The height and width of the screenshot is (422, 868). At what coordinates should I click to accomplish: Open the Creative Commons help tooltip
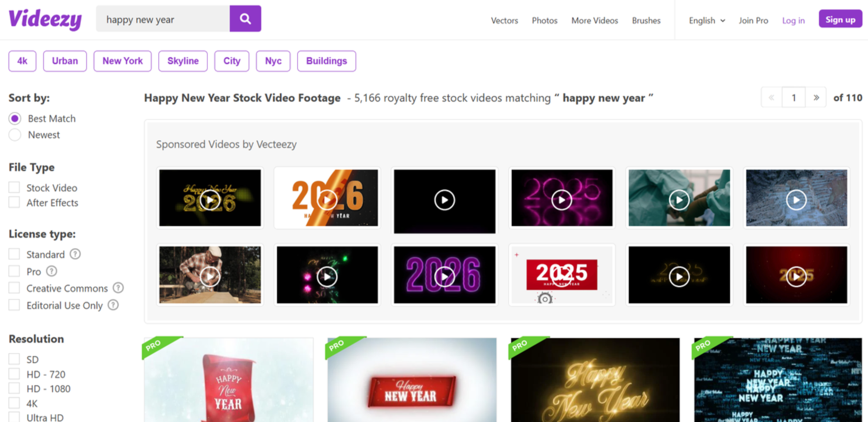click(x=118, y=288)
